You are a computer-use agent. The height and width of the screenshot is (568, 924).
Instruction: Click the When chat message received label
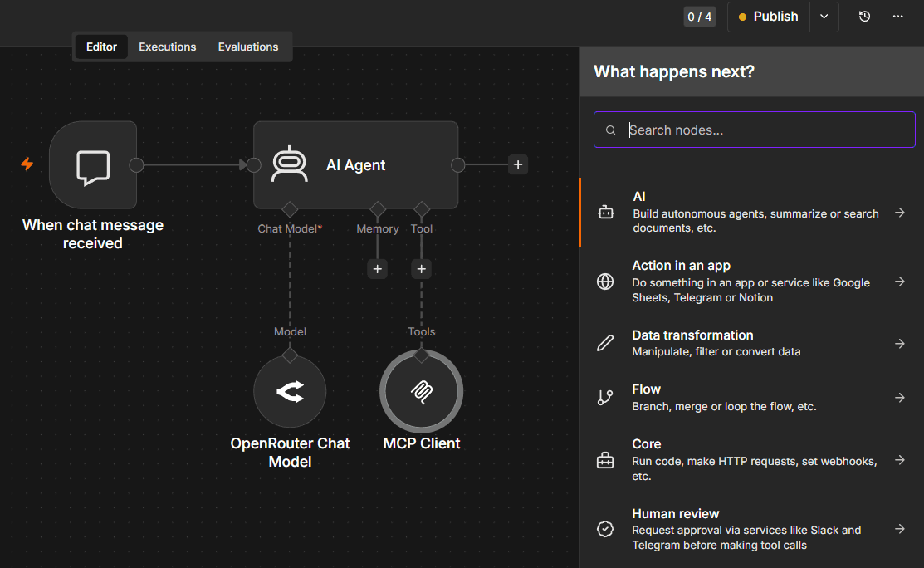coord(93,234)
